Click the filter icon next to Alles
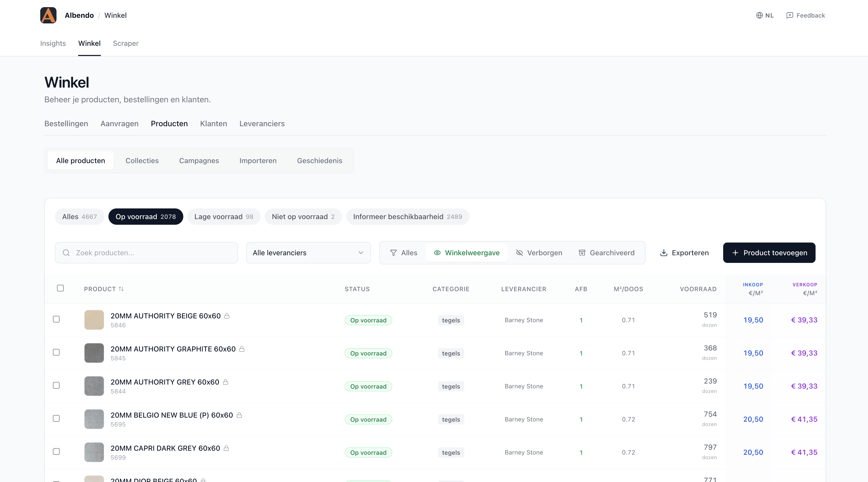Viewport: 868px width, 482px height. pyautogui.click(x=394, y=253)
